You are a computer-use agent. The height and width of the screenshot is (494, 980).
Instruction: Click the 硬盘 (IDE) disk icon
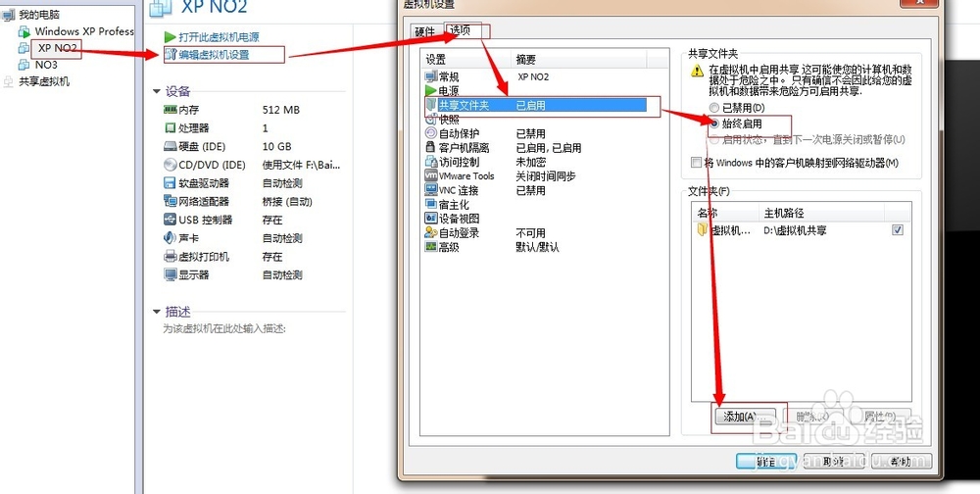[170, 146]
